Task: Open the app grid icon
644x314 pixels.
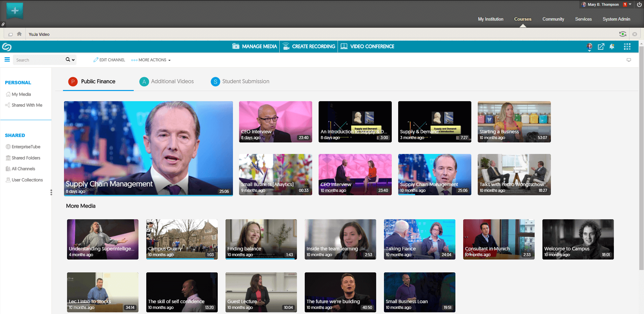Action: pyautogui.click(x=627, y=46)
